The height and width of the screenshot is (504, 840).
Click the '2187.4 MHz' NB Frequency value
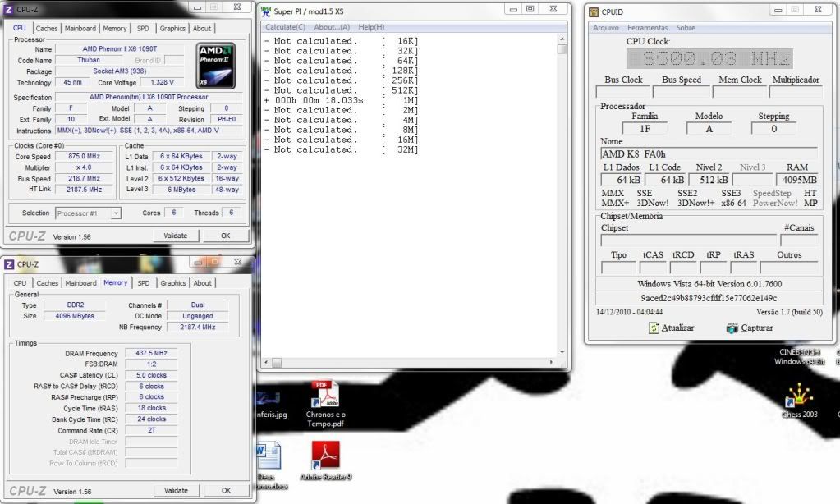coord(198,328)
